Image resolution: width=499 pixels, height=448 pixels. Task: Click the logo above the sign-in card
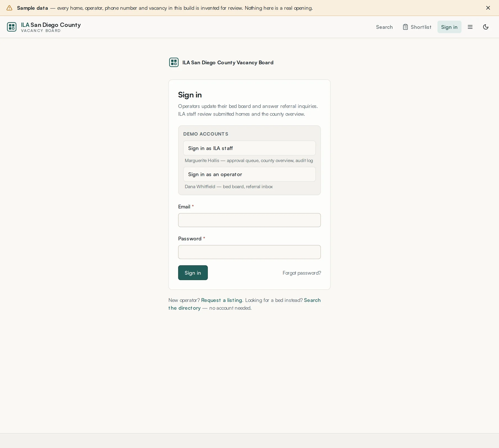174,62
